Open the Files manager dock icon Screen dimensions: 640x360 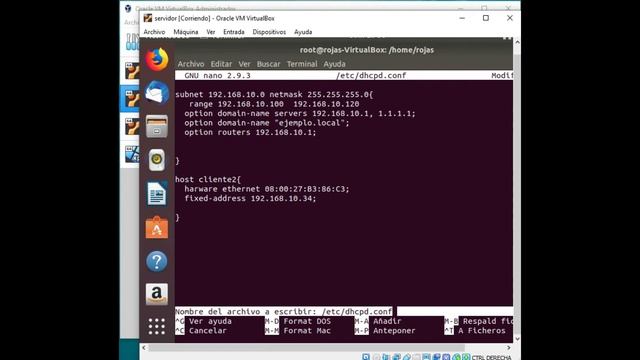[157, 126]
